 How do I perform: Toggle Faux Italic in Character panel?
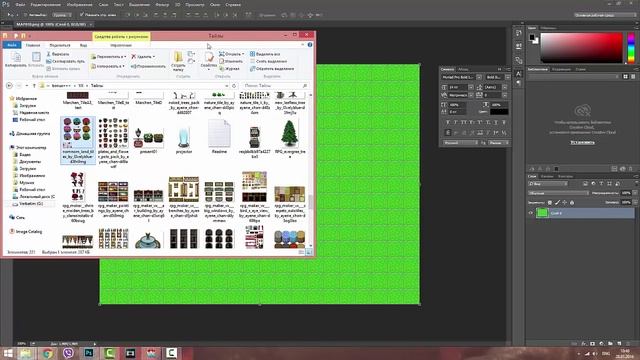[x=456, y=122]
